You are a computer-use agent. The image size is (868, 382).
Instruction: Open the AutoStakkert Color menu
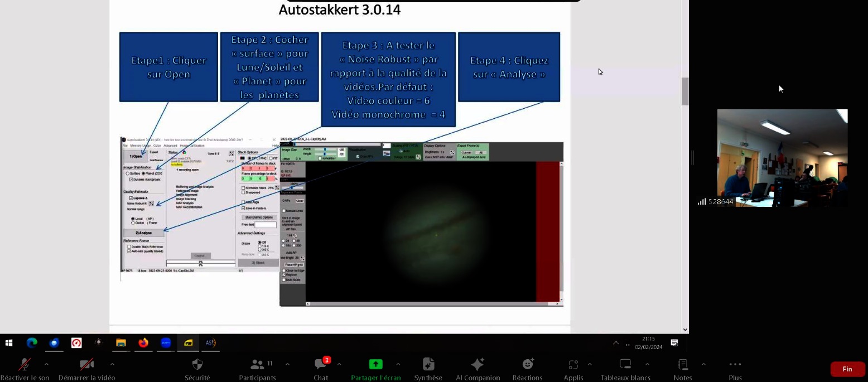pos(157,146)
